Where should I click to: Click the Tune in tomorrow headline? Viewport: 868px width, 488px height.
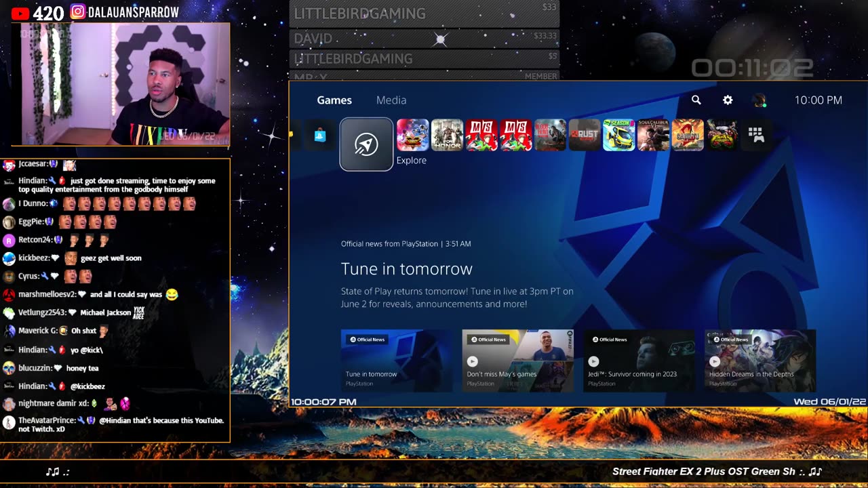[x=407, y=269]
